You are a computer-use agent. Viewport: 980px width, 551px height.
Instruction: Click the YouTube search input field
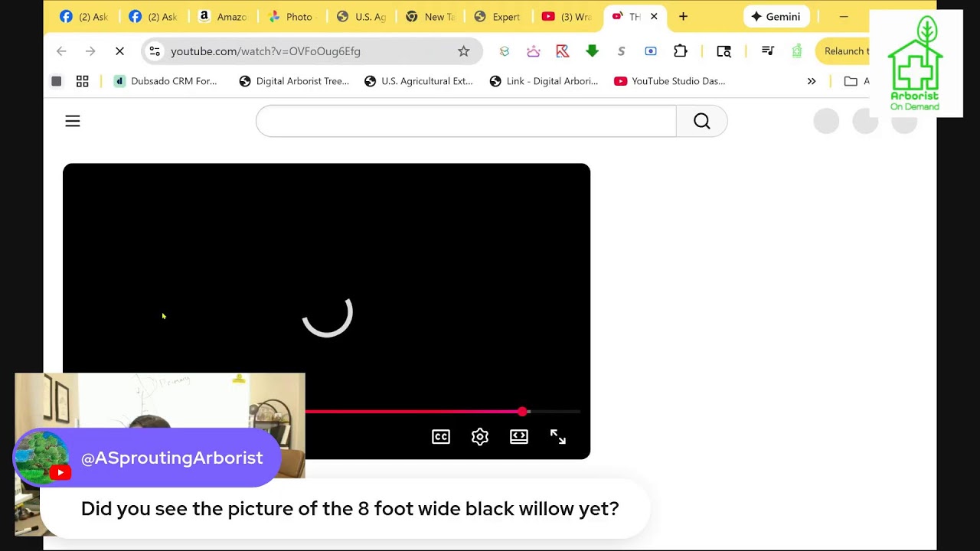coord(465,121)
